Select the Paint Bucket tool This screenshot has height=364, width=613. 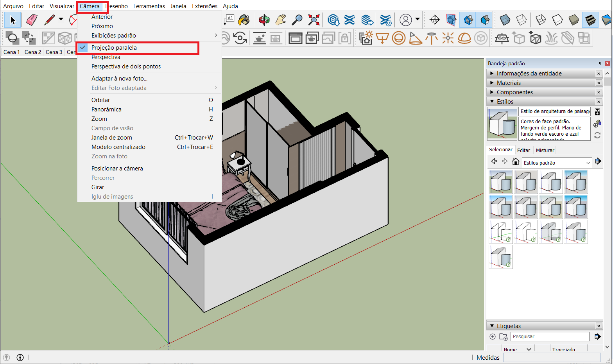pyautogui.click(x=244, y=20)
